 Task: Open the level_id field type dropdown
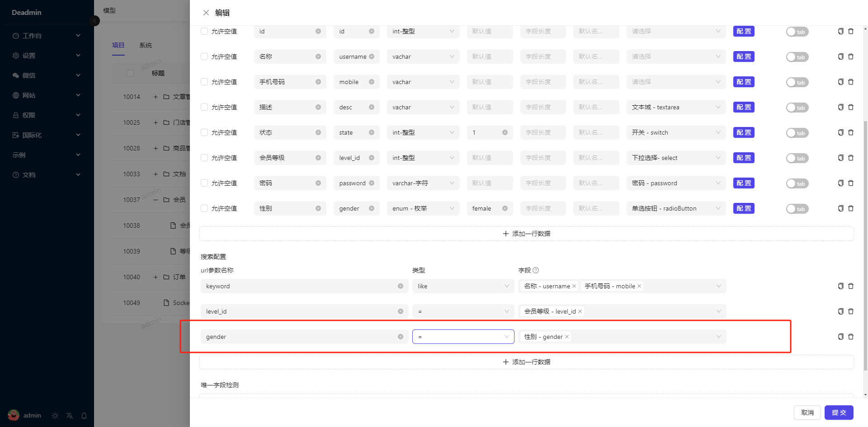(x=423, y=158)
